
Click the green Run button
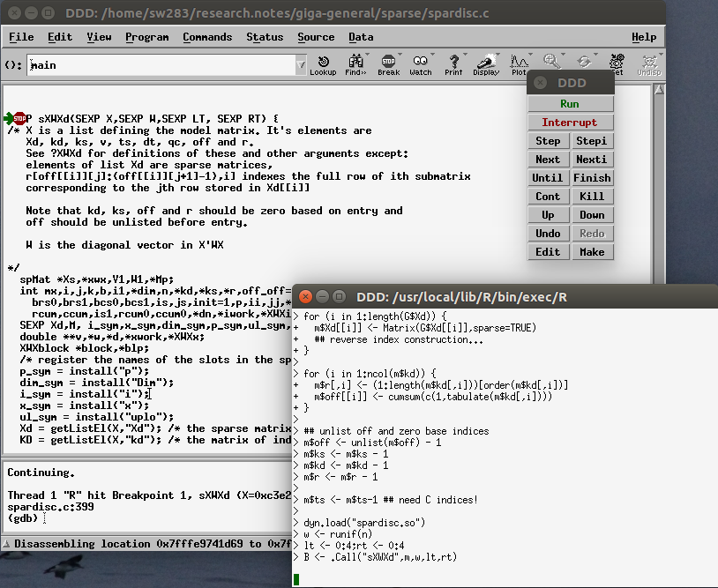570,104
